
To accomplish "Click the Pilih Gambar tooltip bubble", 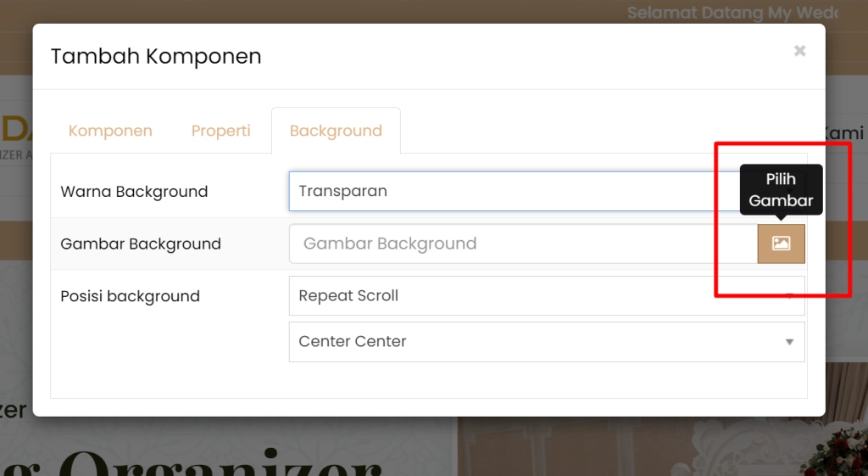I will (x=781, y=190).
